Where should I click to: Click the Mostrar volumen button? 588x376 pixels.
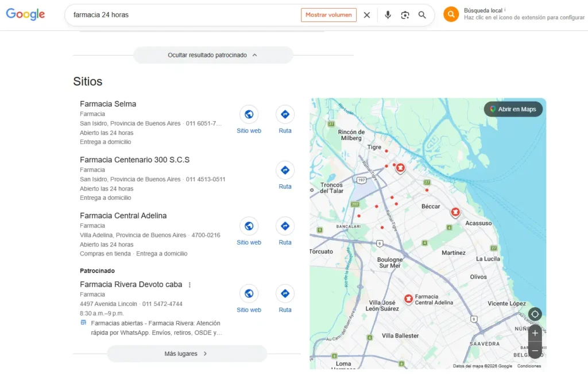coord(328,15)
